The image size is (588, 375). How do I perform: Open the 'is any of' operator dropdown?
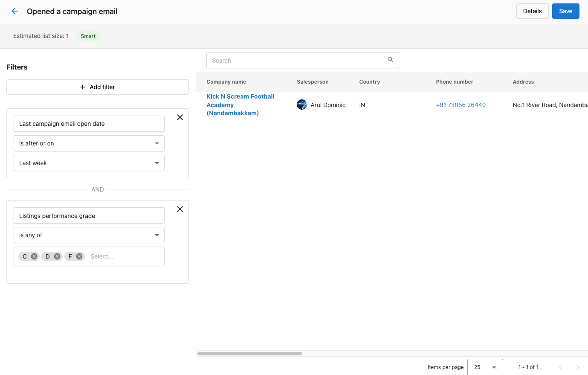point(89,235)
